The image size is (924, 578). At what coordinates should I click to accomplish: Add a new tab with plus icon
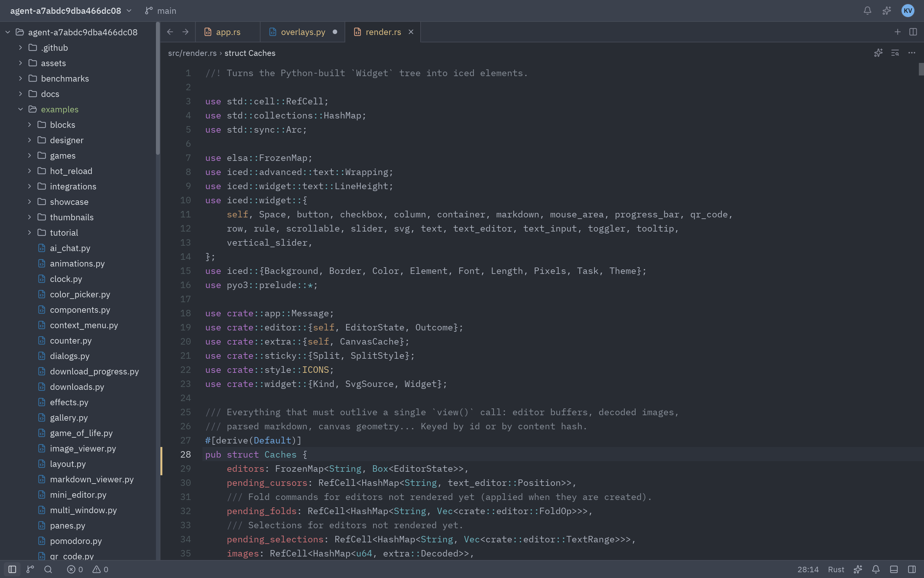(898, 32)
